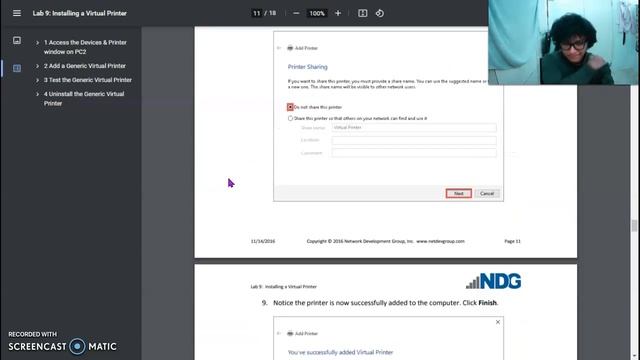This screenshot has height=360, width=640.
Task: Expand the '4 Uninstall the Generic Virtual Printer' chevron
Action: [x=38, y=94]
